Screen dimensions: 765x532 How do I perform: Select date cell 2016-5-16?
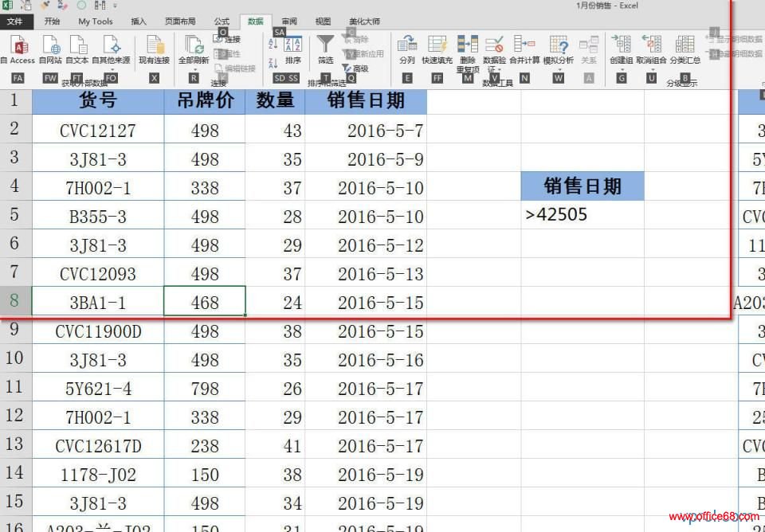coord(366,360)
